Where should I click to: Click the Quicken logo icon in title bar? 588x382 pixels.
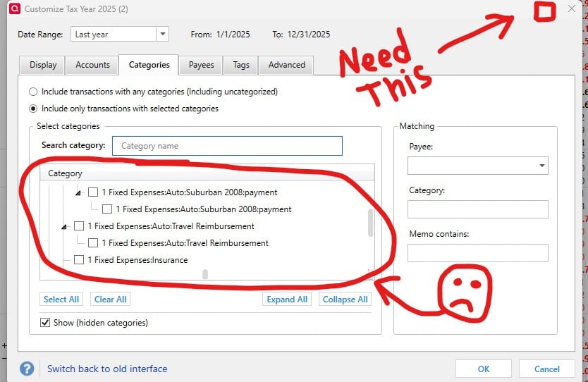14,8
